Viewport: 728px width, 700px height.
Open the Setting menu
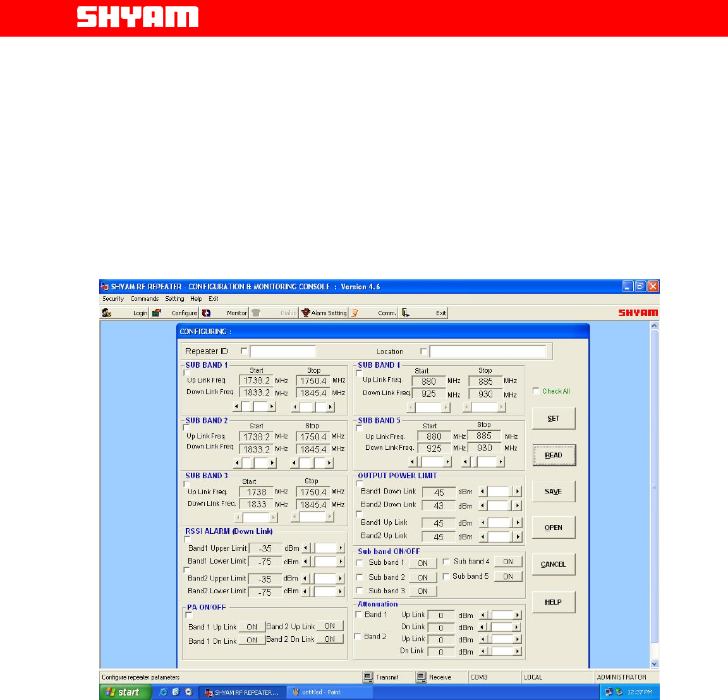174,299
